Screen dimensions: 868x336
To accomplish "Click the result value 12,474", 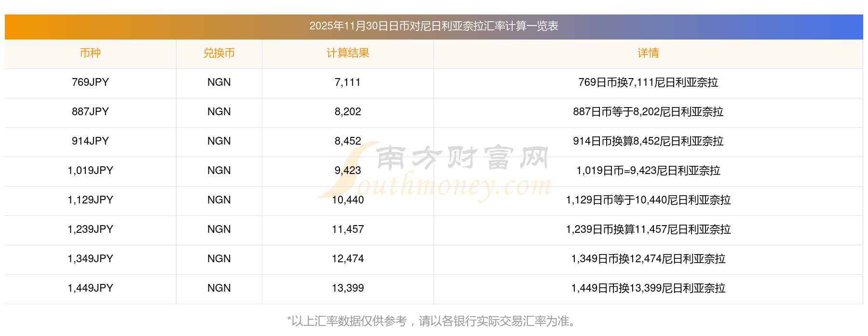I will pyautogui.click(x=348, y=259).
